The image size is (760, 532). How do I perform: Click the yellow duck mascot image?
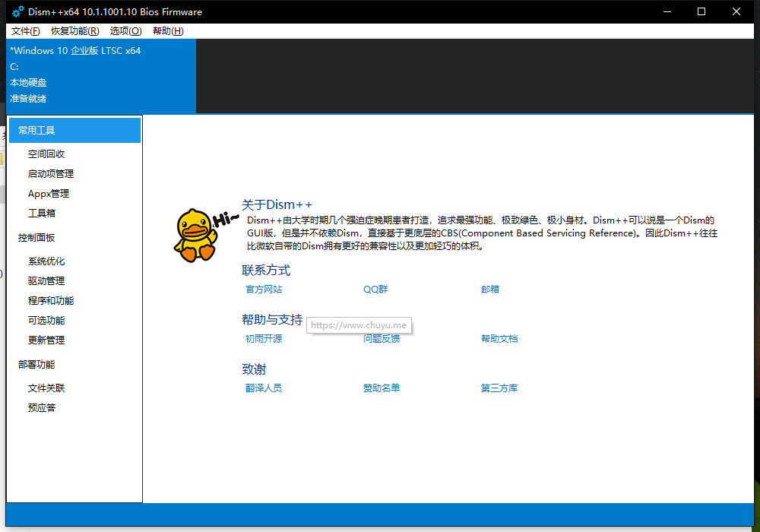pyautogui.click(x=196, y=236)
